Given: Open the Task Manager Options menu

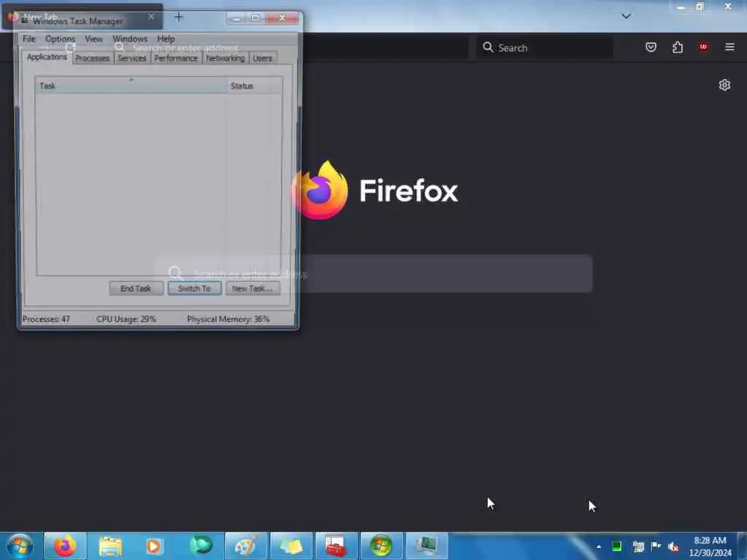Looking at the screenshot, I should pos(60,39).
